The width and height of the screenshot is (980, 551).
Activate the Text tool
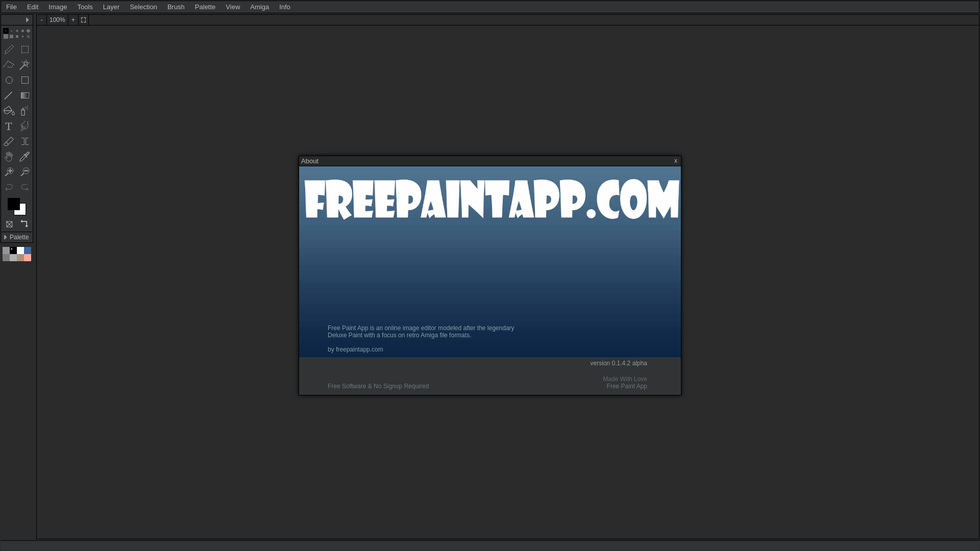pos(9,126)
